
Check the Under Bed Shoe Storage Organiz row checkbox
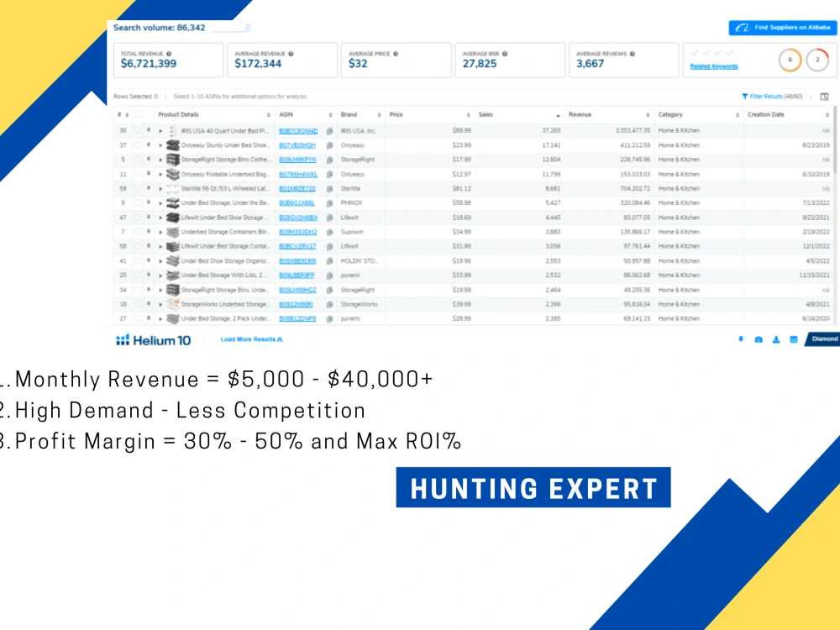[138, 260]
